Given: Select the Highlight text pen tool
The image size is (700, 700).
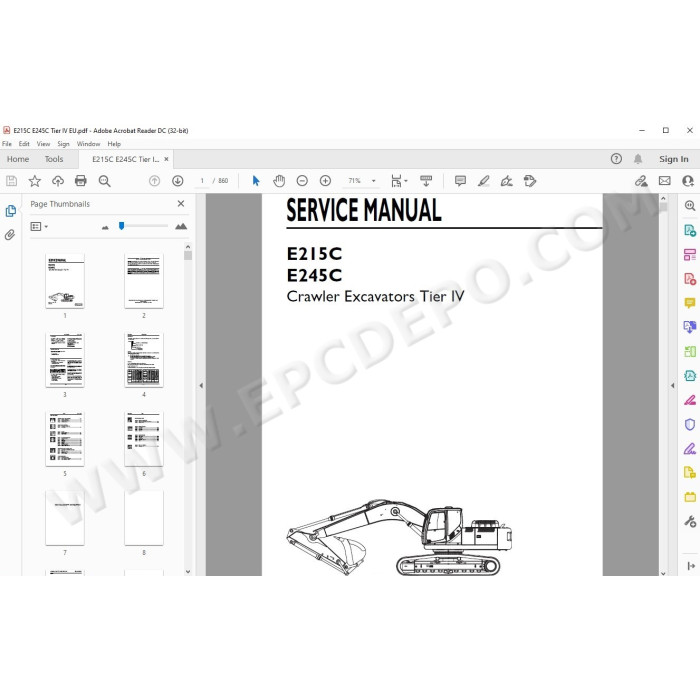Looking at the screenshot, I should pos(483,181).
